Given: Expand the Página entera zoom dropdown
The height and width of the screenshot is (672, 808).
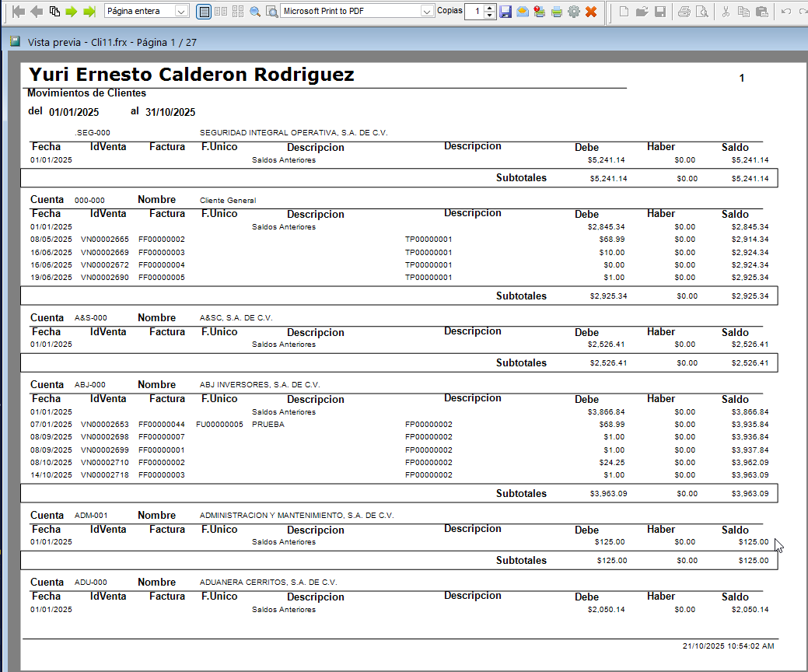Looking at the screenshot, I should [181, 12].
